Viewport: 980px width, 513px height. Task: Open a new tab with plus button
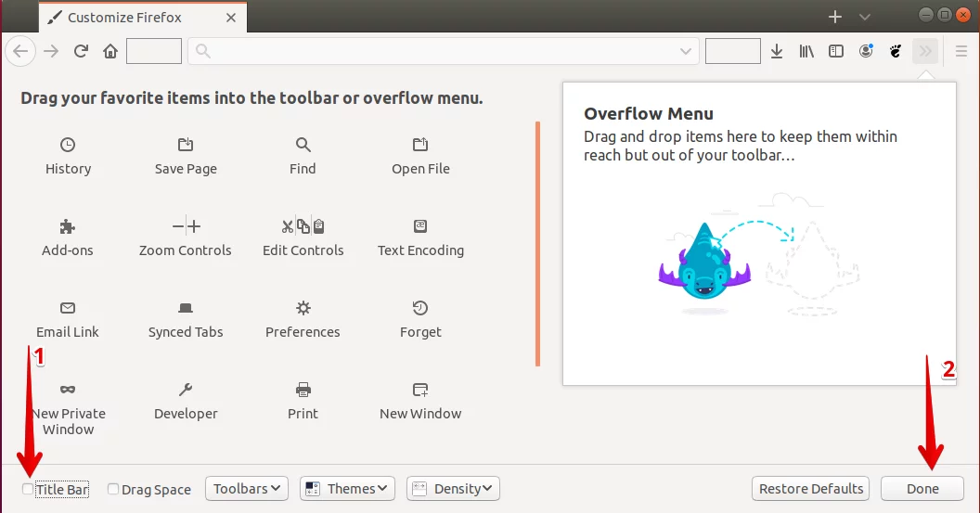coord(835,17)
